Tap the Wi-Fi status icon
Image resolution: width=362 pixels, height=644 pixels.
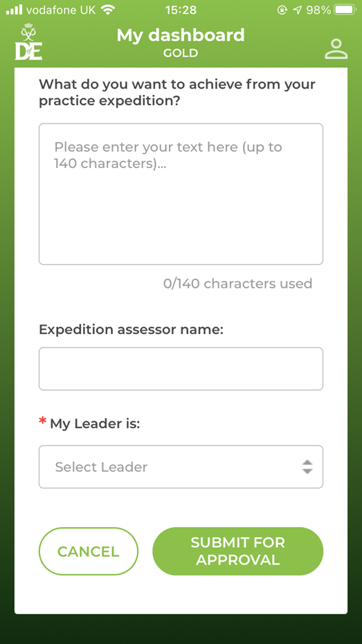click(x=109, y=10)
